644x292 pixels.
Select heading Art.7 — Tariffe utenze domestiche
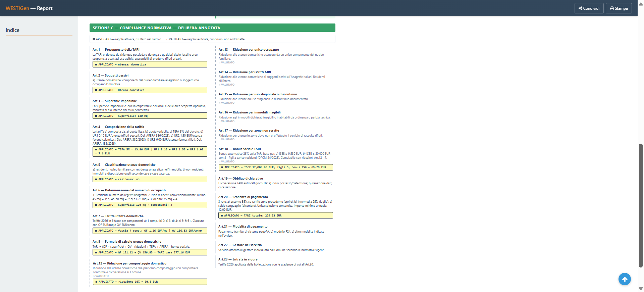(x=118, y=216)
